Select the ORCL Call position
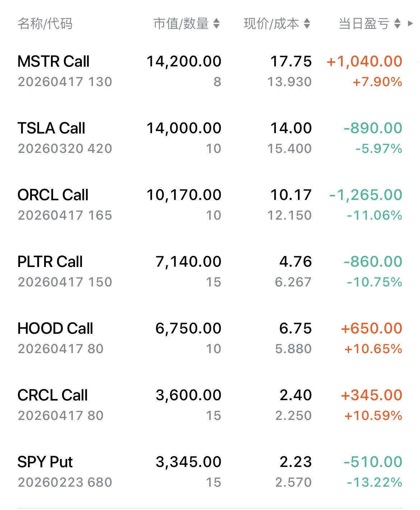420x510 pixels. [x=53, y=195]
